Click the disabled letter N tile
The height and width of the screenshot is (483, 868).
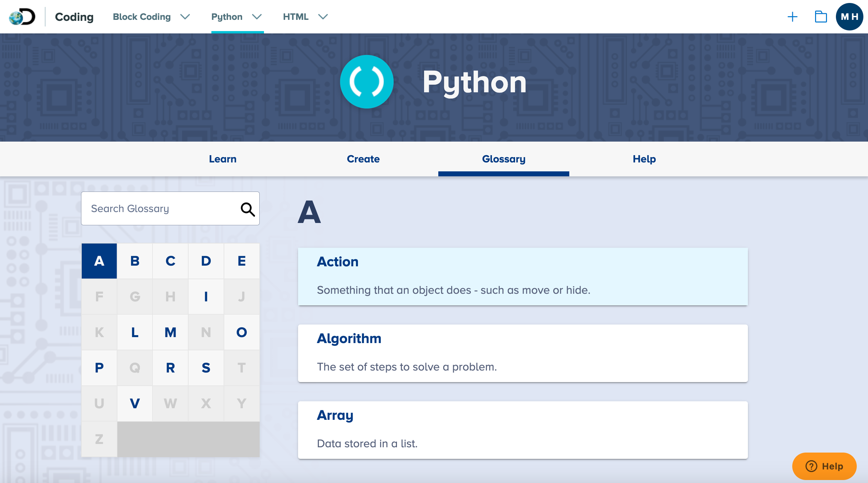(206, 332)
